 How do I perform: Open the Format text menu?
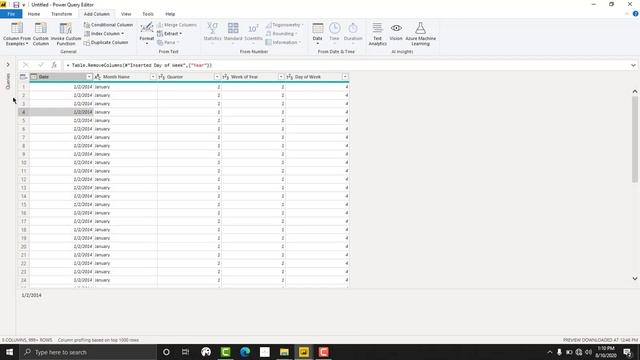click(x=147, y=33)
